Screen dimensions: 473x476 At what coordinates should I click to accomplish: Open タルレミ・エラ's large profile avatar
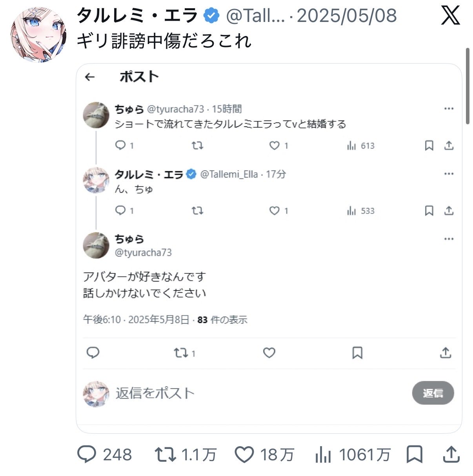pos(38,34)
